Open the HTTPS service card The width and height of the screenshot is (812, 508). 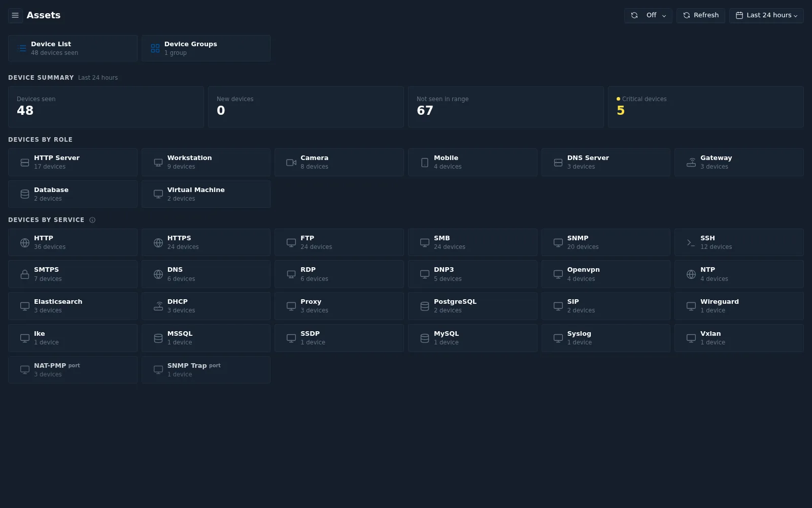(x=206, y=242)
